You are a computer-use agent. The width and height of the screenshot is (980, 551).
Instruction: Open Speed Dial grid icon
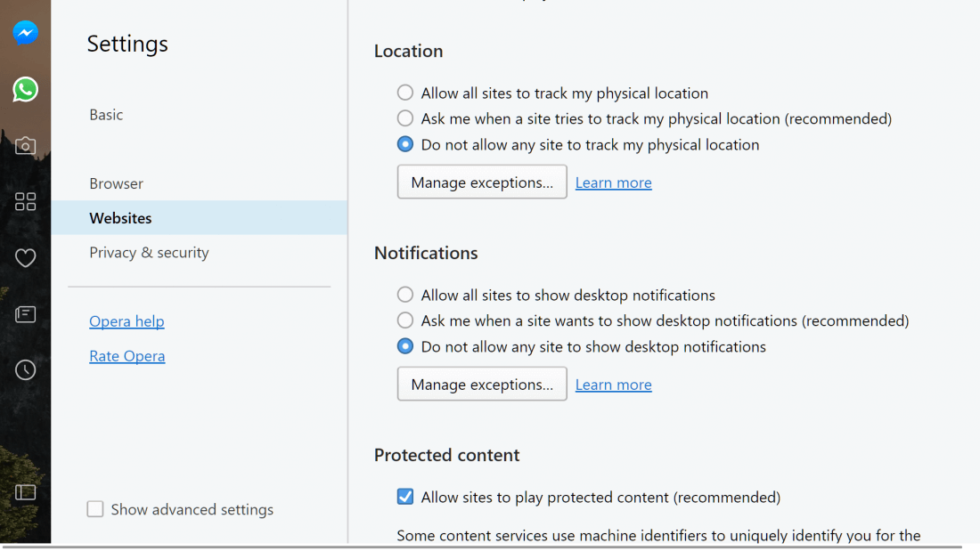coord(25,202)
